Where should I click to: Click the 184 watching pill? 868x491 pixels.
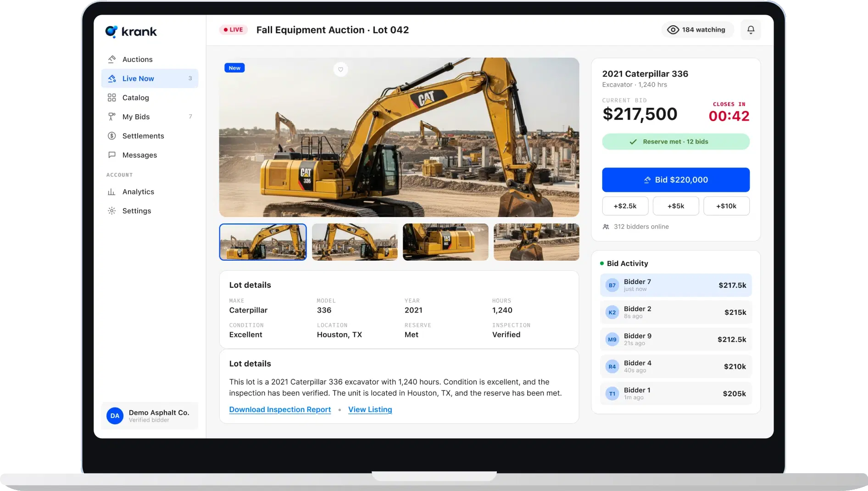pyautogui.click(x=697, y=30)
